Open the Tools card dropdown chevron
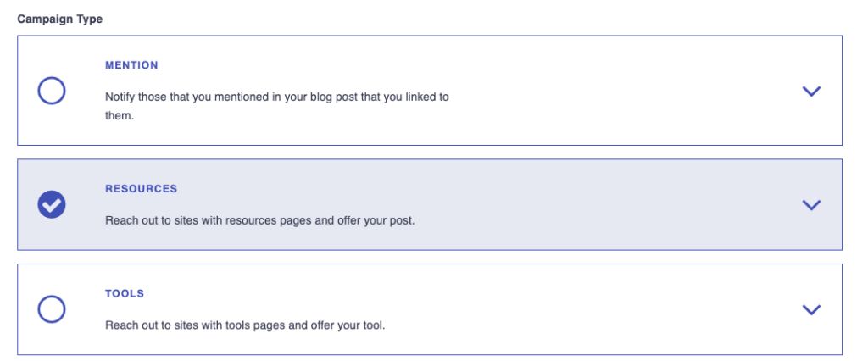868x361 pixels. 811,309
